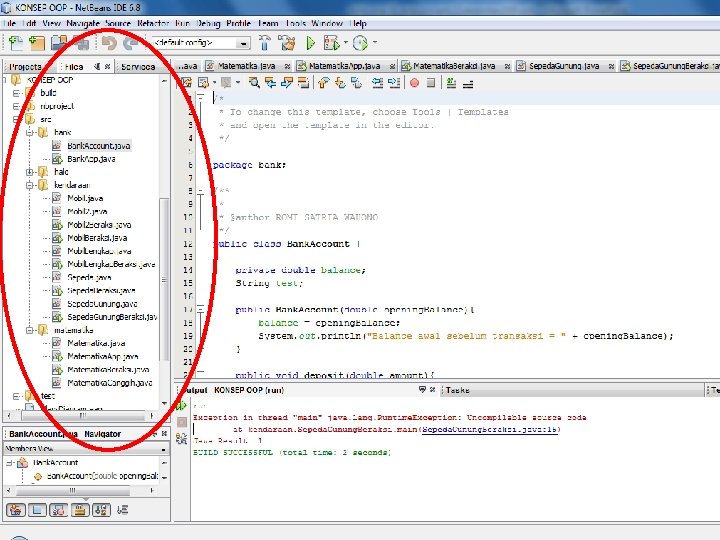720x540 pixels.
Task: Click the Undo arrow icon
Action: point(109,43)
